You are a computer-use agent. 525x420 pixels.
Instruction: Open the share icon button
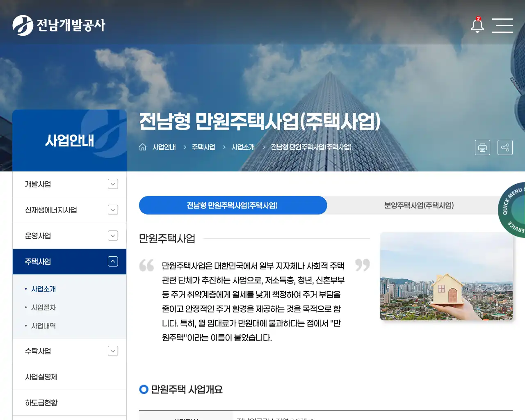(505, 147)
